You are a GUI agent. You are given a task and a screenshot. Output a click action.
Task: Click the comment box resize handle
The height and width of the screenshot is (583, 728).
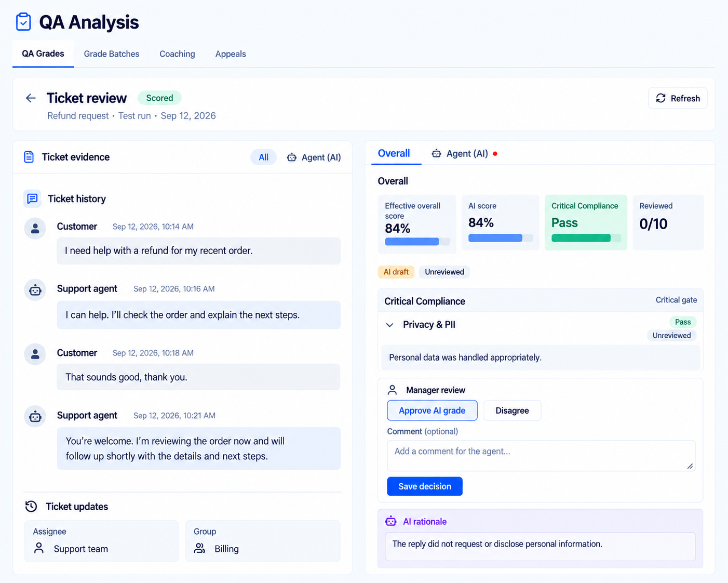pyautogui.click(x=690, y=466)
